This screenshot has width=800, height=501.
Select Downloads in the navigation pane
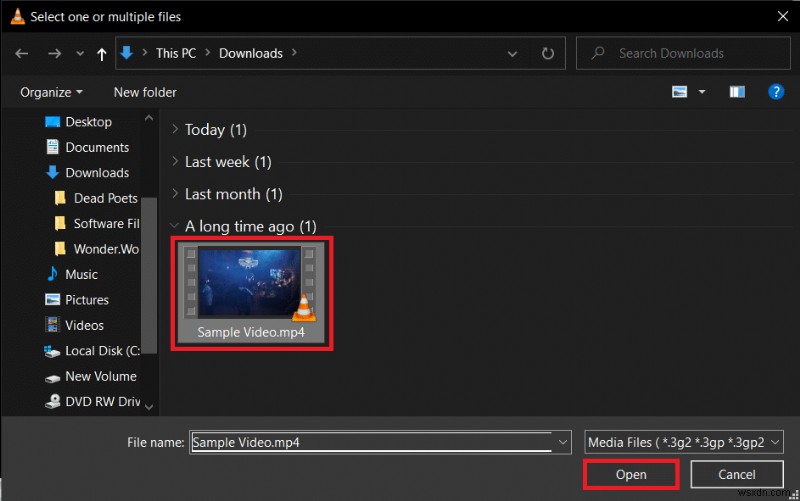point(97,173)
